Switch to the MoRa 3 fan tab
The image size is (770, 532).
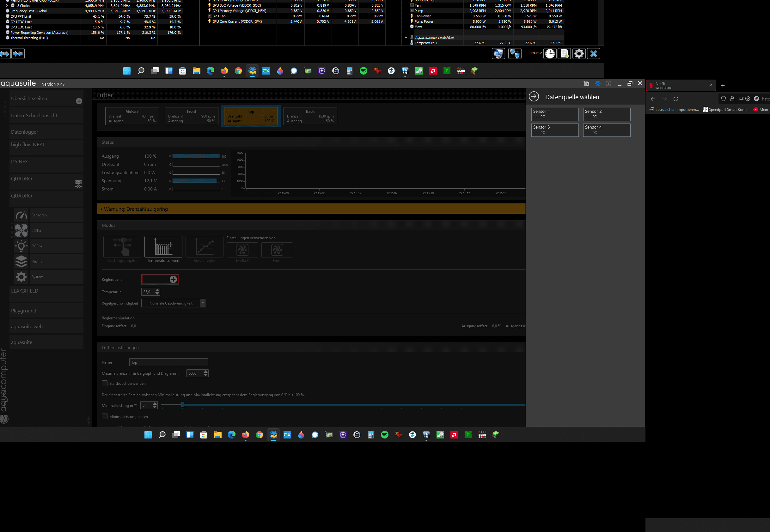[x=132, y=116]
